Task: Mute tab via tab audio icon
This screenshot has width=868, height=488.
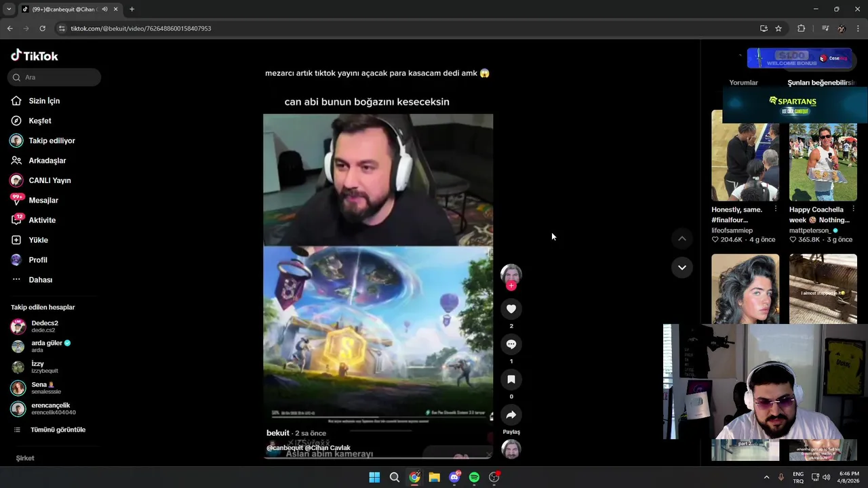Action: point(104,9)
